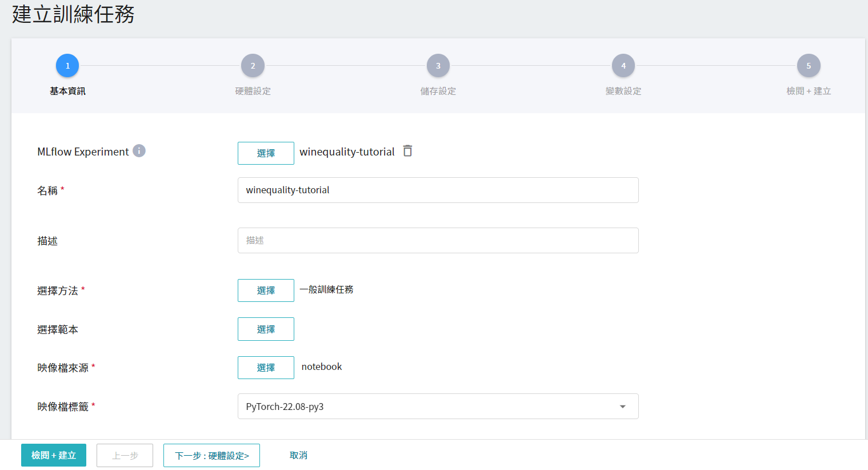The width and height of the screenshot is (868, 470).
Task: Select the 硬體設定 step label
Action: pos(253,91)
